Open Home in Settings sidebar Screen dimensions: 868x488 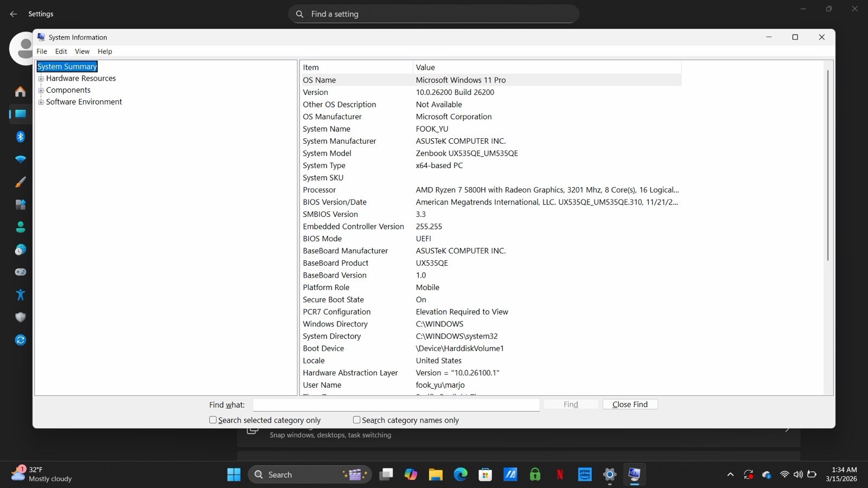tap(20, 91)
